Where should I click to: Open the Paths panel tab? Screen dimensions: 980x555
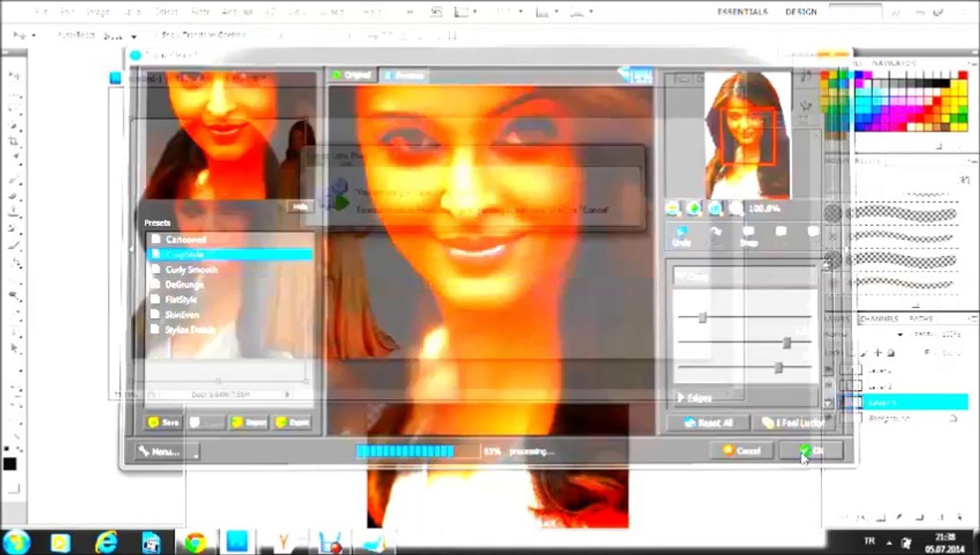click(921, 318)
